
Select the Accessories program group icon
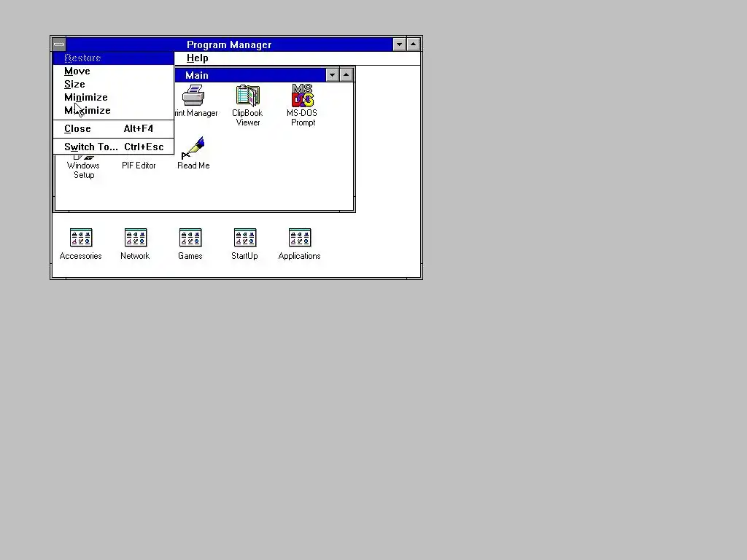81,238
